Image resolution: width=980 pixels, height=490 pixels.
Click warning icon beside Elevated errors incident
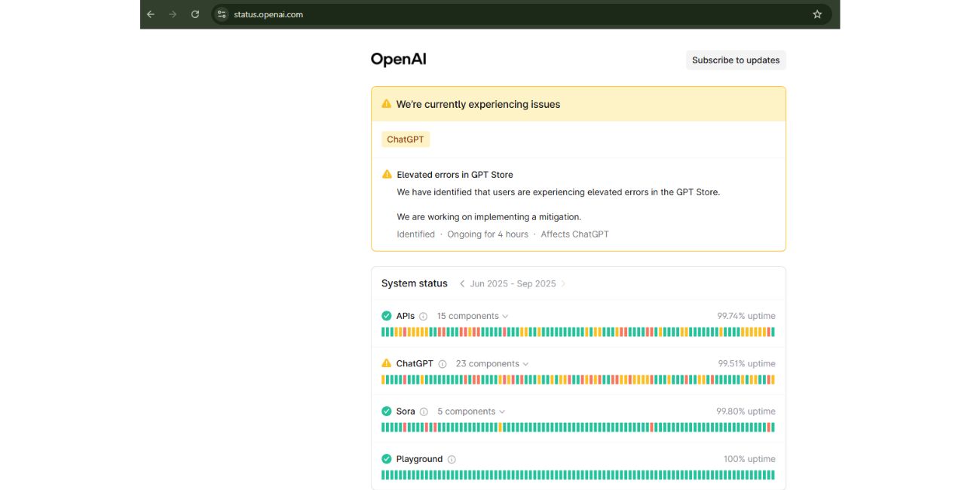pos(387,174)
